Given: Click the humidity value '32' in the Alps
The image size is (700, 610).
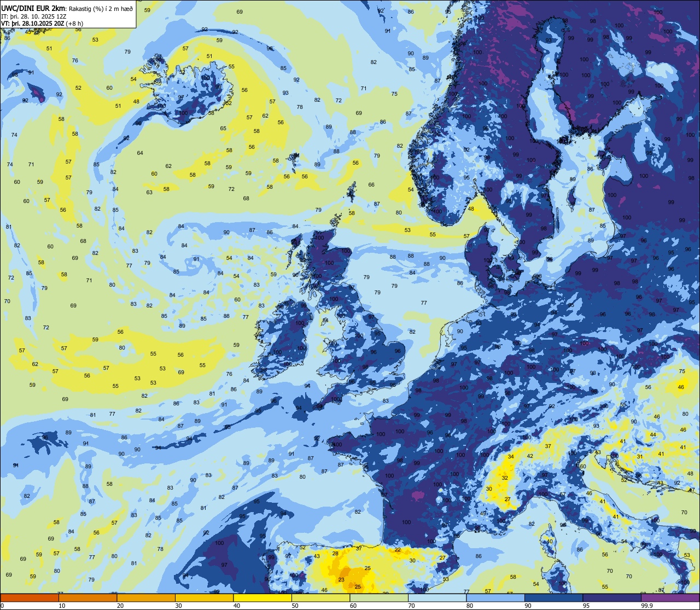Looking at the screenshot, I should coord(505,478).
